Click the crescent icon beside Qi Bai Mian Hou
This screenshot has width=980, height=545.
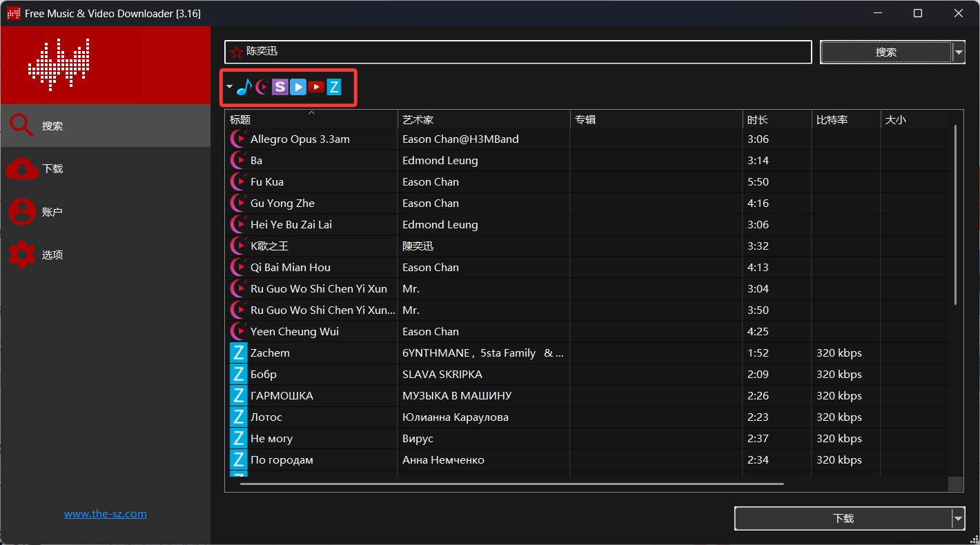click(x=238, y=268)
